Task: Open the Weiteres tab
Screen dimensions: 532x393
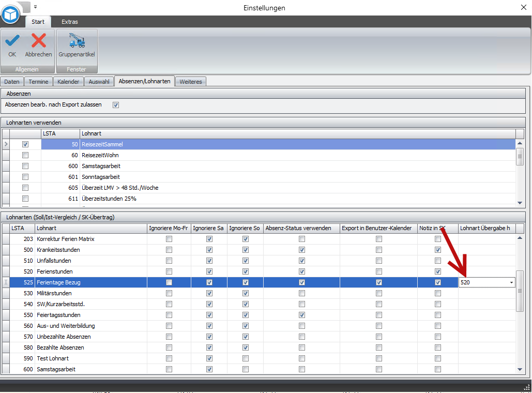Action: 191,82
